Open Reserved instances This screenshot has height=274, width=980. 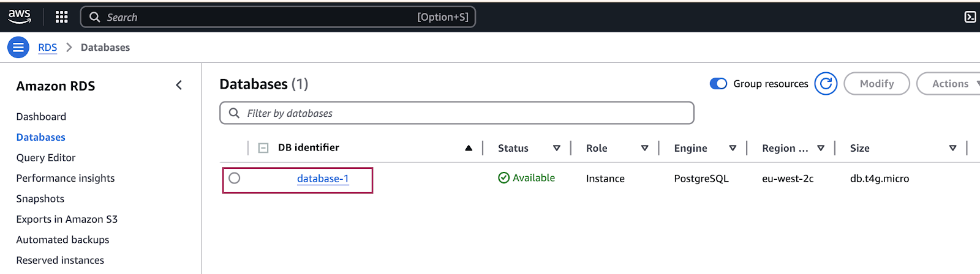(60, 260)
